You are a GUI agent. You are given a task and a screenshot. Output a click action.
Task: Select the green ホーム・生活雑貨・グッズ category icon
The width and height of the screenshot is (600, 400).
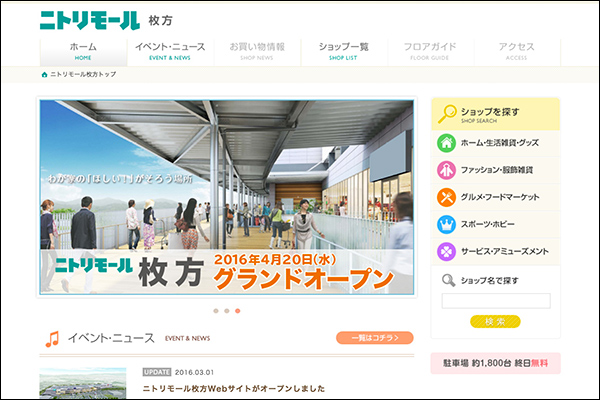pyautogui.click(x=447, y=143)
